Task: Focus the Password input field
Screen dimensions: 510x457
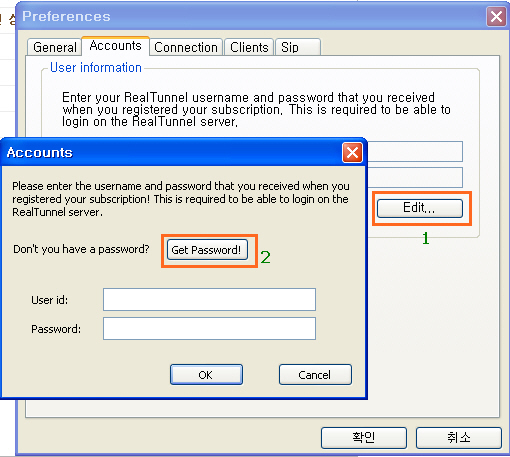Action: pyautogui.click(x=209, y=328)
